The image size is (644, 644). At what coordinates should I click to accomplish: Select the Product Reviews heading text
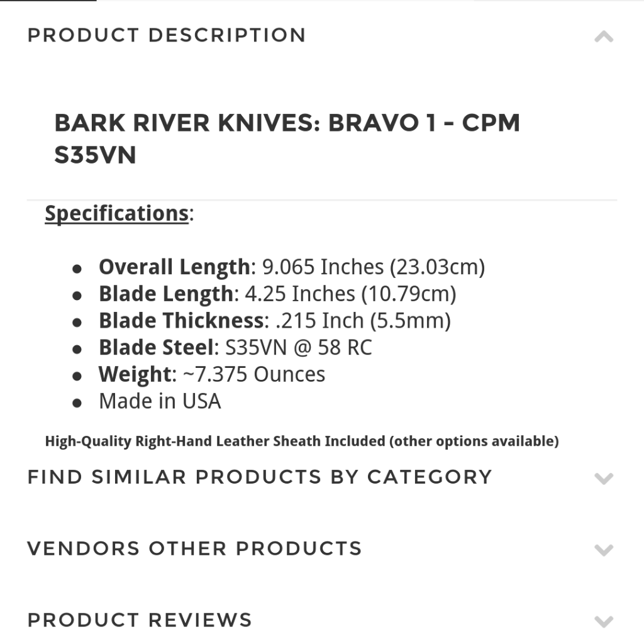(x=140, y=620)
